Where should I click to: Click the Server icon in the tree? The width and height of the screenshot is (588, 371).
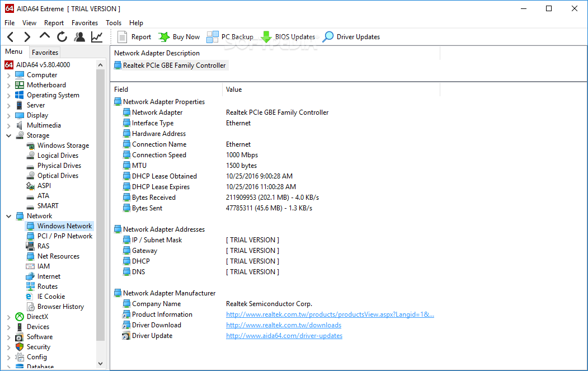20,105
